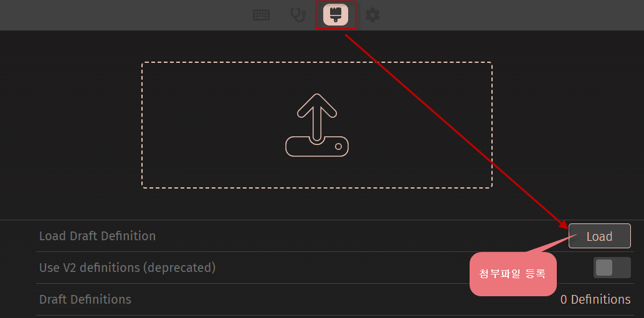Toggle the Use V2 definitions switch

[x=612, y=268]
